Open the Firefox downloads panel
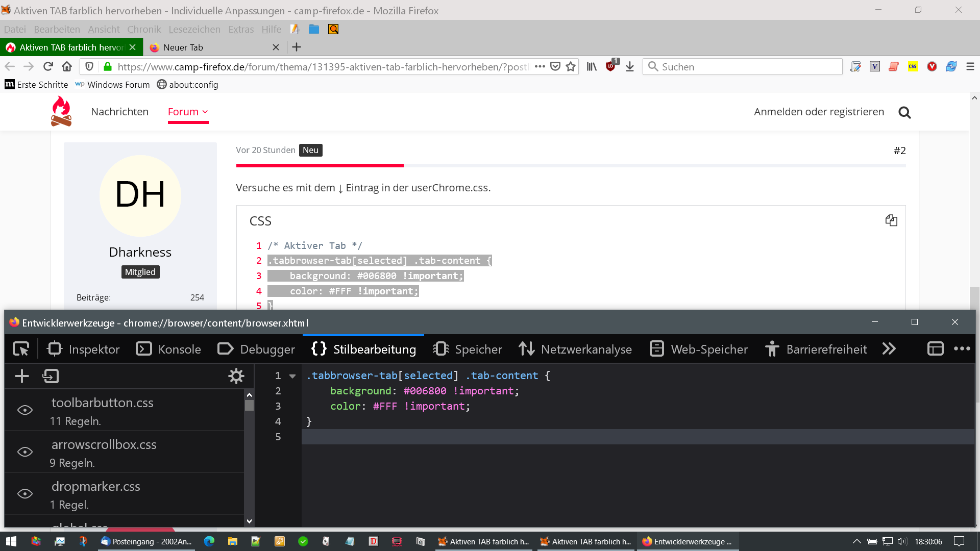 (630, 66)
